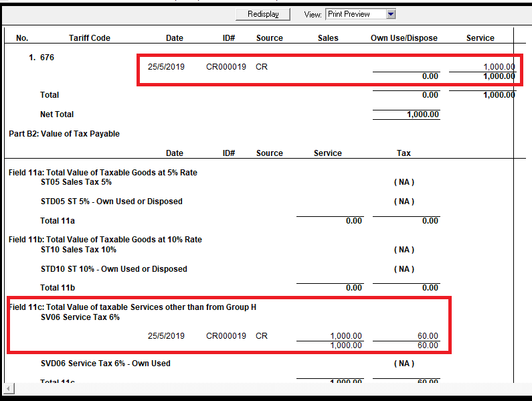Open the View dropdown arrow
532x401 pixels.
pyautogui.click(x=391, y=14)
